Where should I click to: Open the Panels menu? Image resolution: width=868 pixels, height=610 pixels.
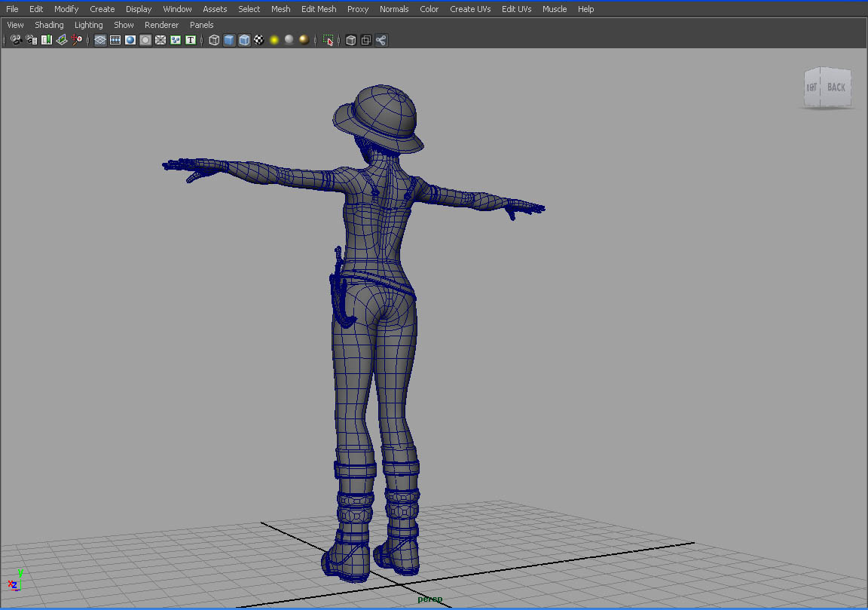pyautogui.click(x=201, y=25)
